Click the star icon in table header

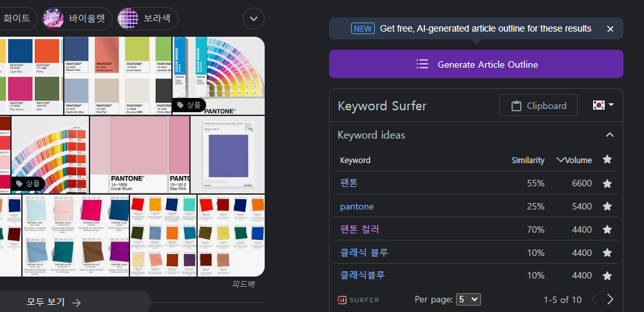point(607,159)
